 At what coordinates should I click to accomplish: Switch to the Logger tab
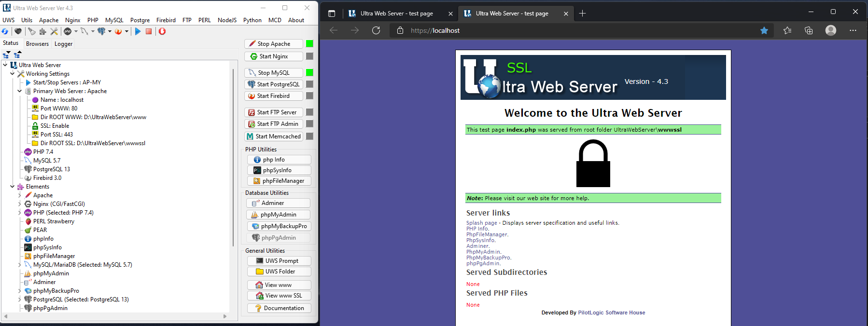point(63,43)
